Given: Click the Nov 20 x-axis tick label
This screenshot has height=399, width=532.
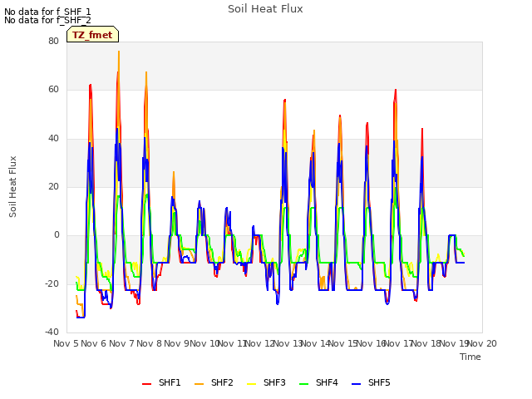Looking at the screenshot, I should coord(482,343).
